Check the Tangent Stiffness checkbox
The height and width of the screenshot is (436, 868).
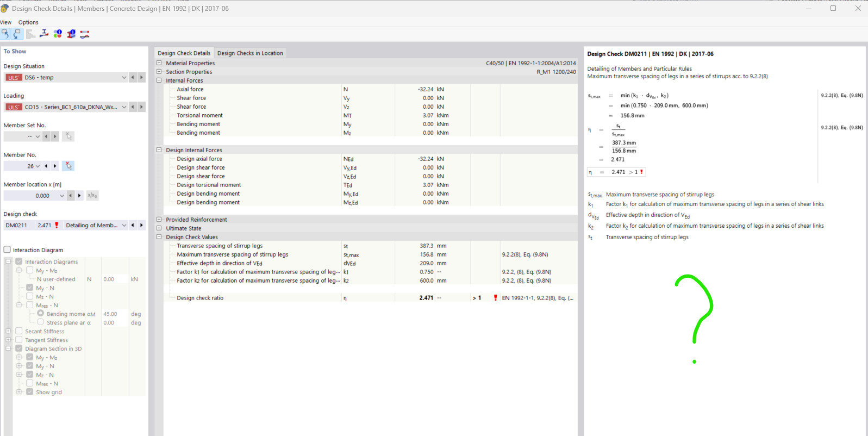tap(19, 340)
